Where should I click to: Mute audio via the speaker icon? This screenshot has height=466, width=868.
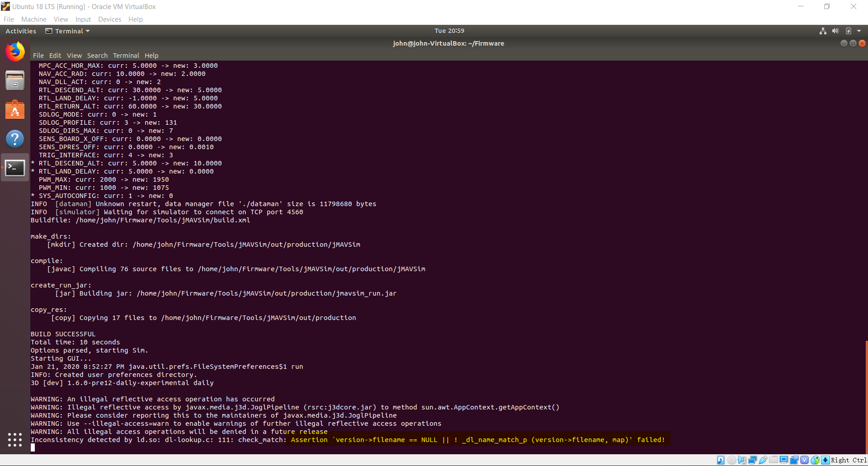835,31
